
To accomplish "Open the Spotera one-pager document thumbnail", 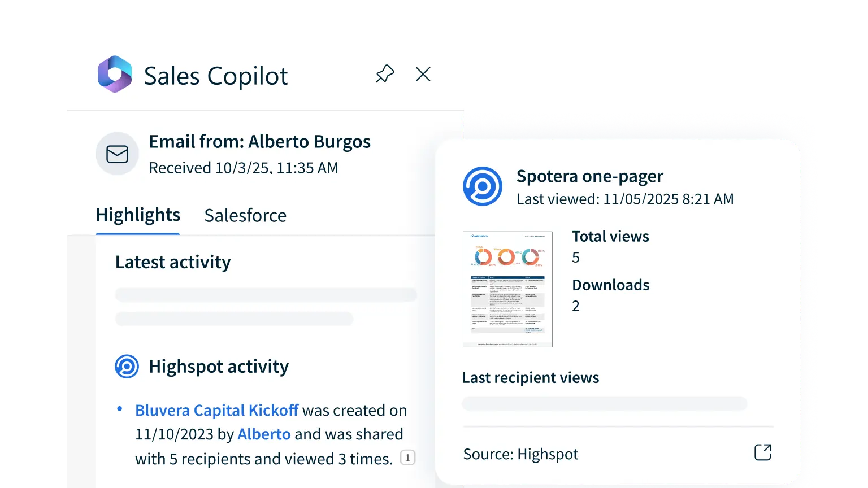I will click(x=507, y=289).
